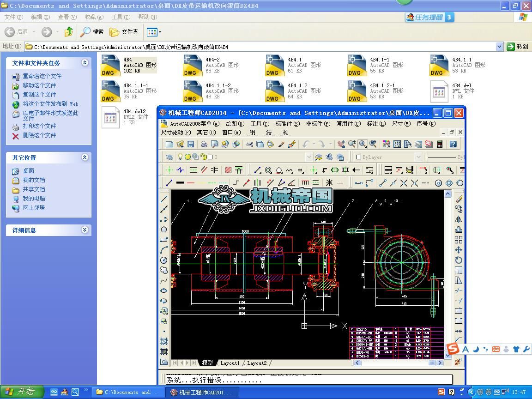
Task: Click the layer 0 color swatch
Action: point(210,157)
